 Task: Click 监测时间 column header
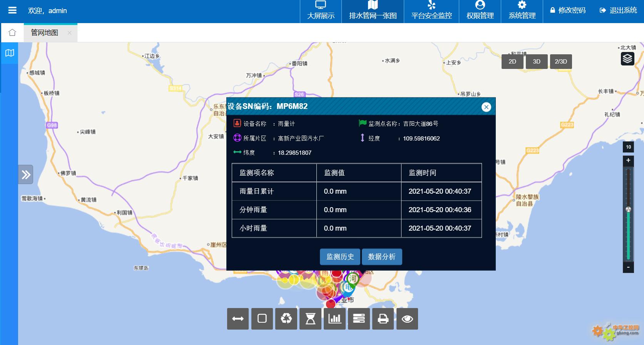[x=422, y=173]
